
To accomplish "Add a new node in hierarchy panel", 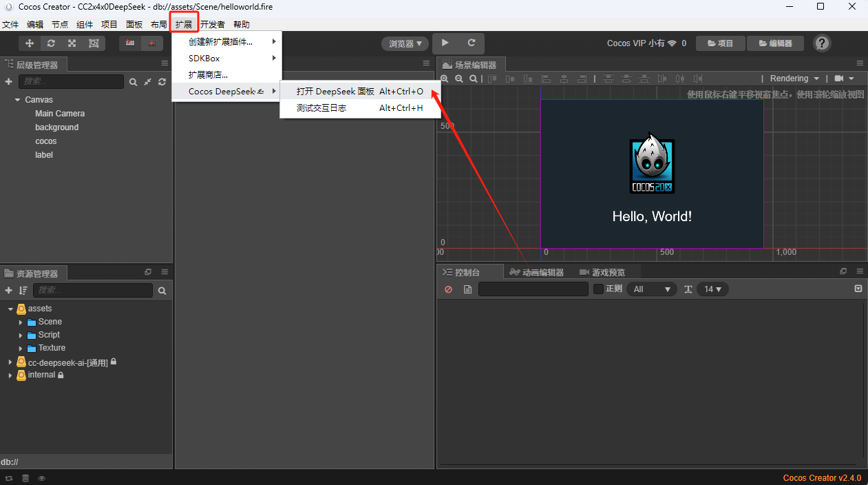I will point(8,81).
